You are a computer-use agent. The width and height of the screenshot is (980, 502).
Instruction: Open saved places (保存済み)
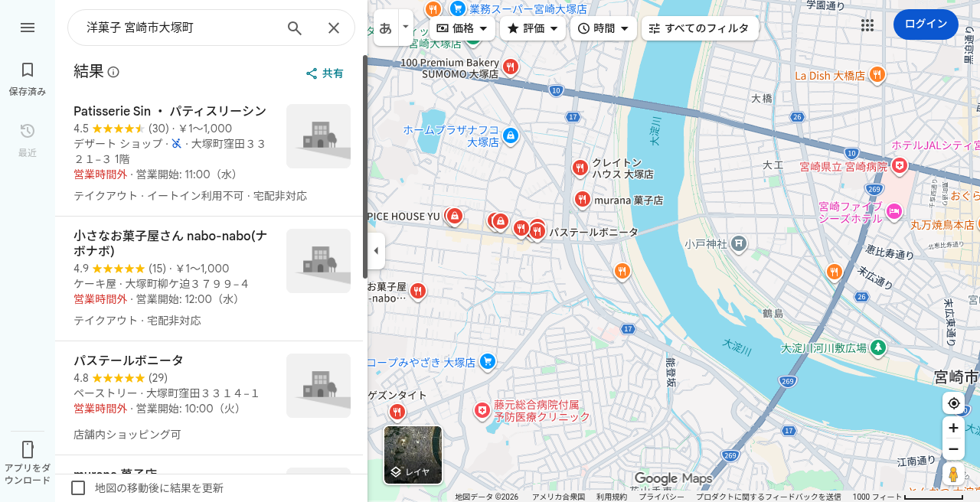(x=28, y=79)
